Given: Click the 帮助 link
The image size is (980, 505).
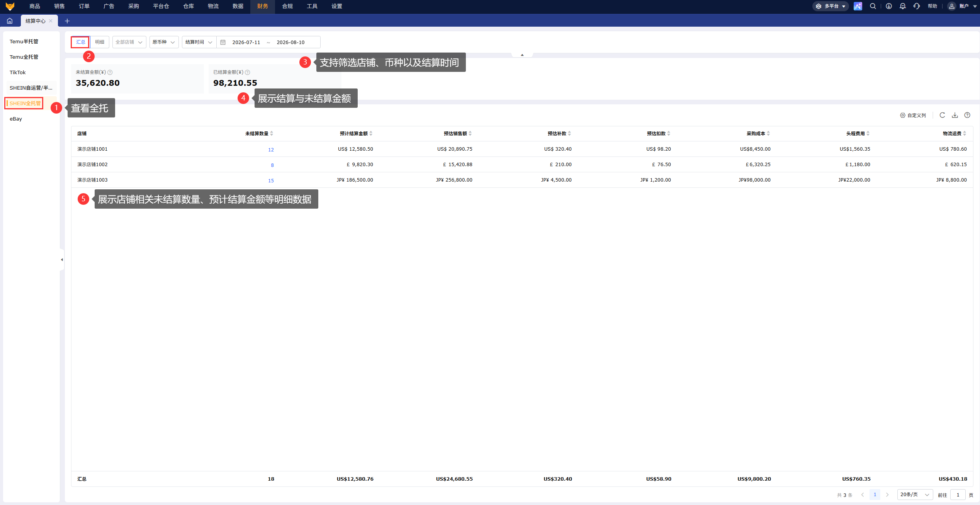Looking at the screenshot, I should 932,6.
